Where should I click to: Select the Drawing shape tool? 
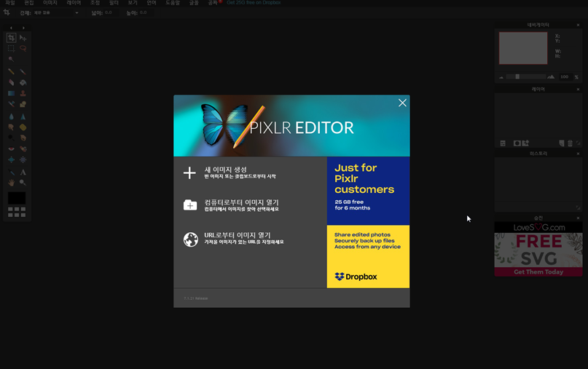click(x=23, y=104)
